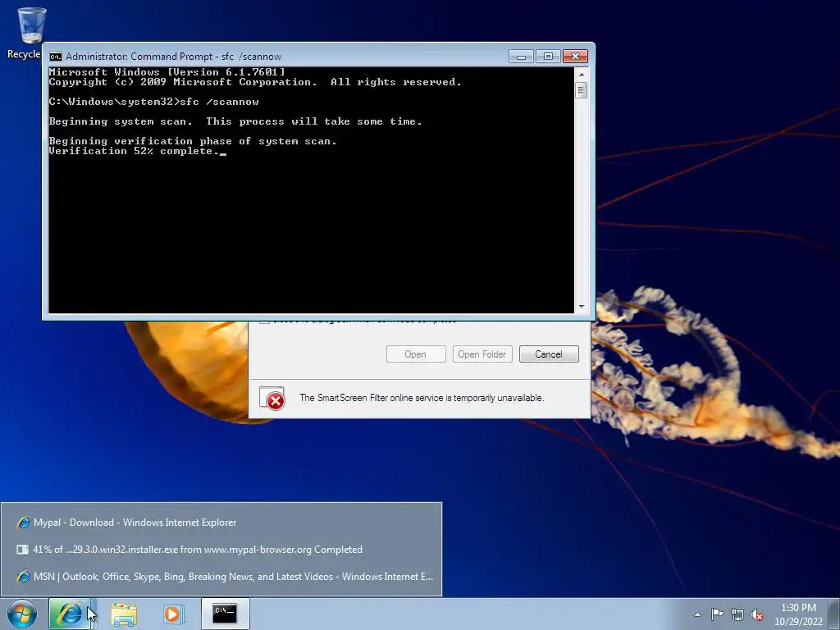
Task: Click the disabled Open button
Action: coord(416,354)
